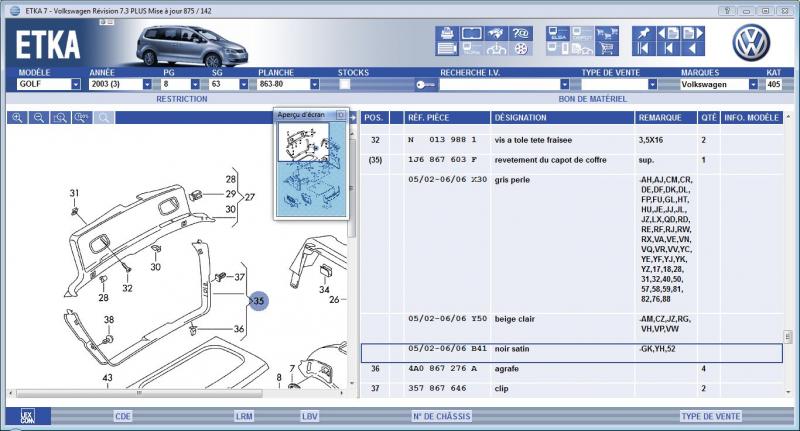The height and width of the screenshot is (431, 800).
Task: Open the LRM tab at the bottom
Action: [244, 416]
